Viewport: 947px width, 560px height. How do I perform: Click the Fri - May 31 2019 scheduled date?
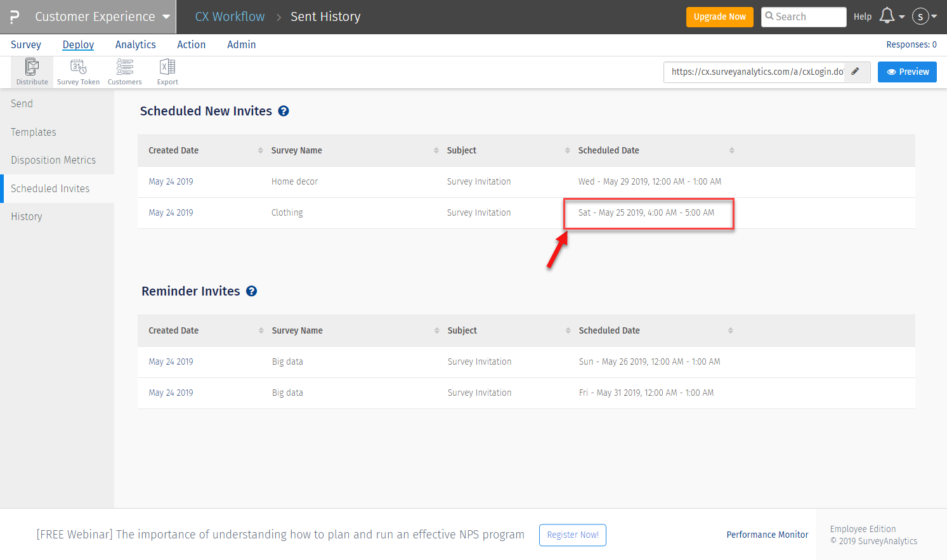click(646, 393)
